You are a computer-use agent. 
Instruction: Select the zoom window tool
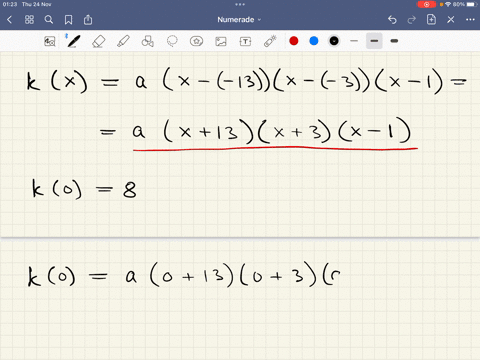click(x=50, y=41)
